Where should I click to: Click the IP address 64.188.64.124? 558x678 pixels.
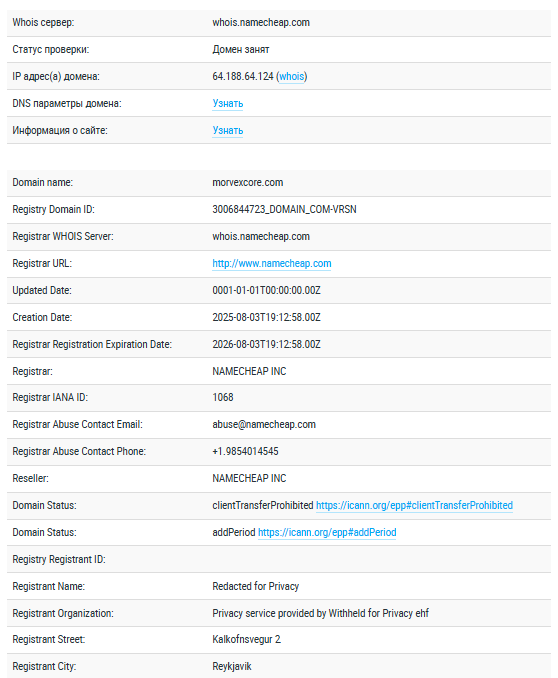(x=243, y=77)
